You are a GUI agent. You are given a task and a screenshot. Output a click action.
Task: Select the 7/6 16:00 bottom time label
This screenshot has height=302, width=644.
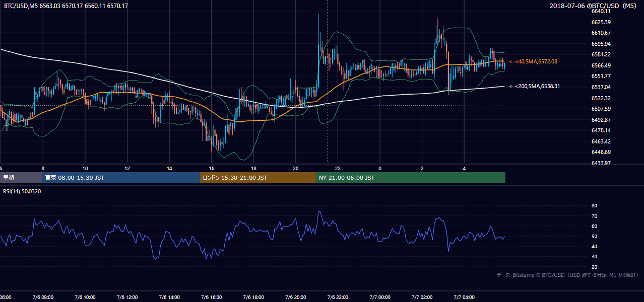(x=212, y=297)
